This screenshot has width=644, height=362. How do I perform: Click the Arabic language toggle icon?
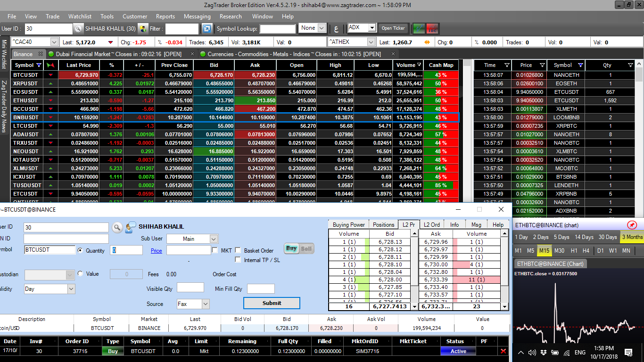click(x=336, y=28)
